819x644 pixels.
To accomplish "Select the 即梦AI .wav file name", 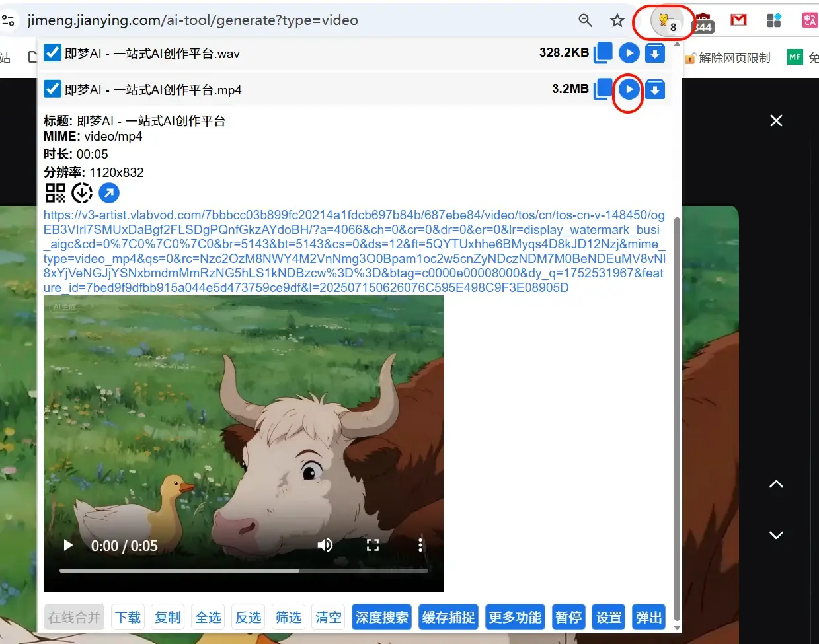I will coord(152,54).
